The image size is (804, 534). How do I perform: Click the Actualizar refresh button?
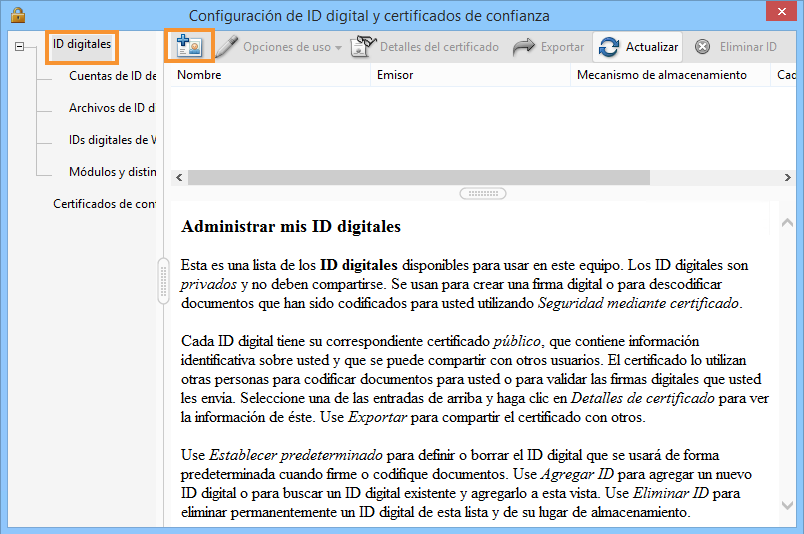(x=638, y=47)
